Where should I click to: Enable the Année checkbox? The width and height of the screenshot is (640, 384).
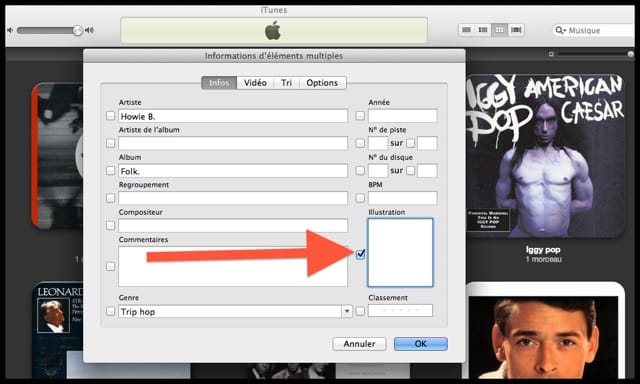pos(360,115)
